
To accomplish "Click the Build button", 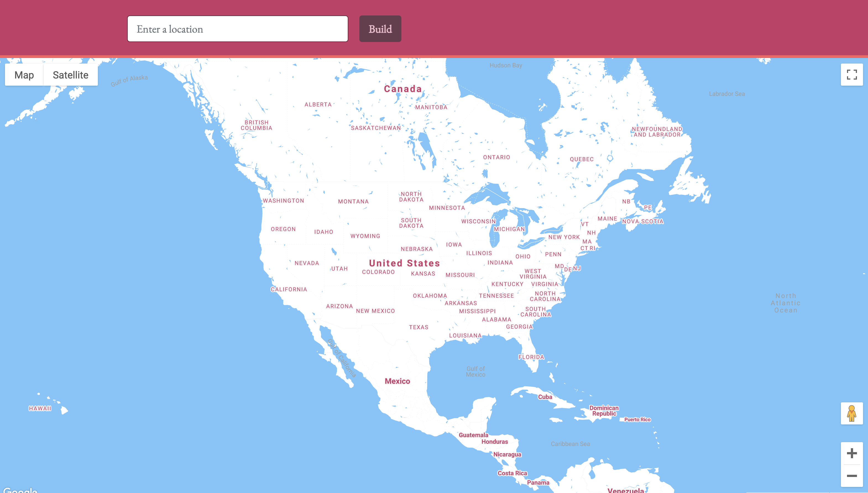I will 380,29.
